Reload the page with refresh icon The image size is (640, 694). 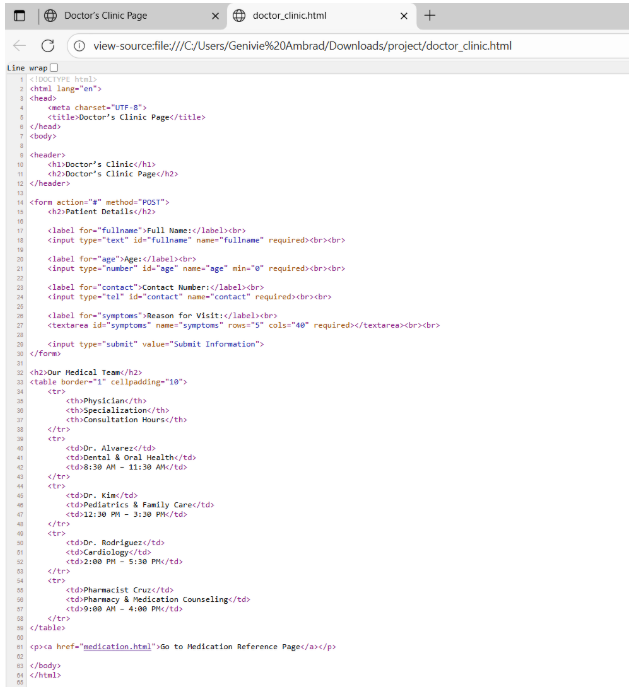48,46
